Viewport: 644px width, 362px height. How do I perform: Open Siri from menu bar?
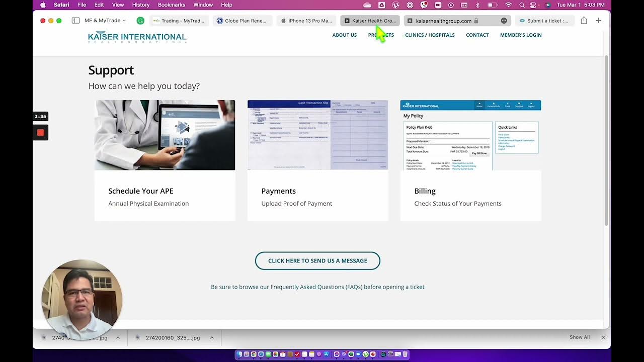[547, 5]
